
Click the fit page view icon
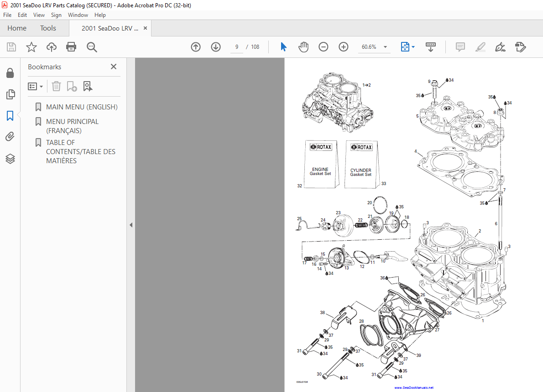405,46
